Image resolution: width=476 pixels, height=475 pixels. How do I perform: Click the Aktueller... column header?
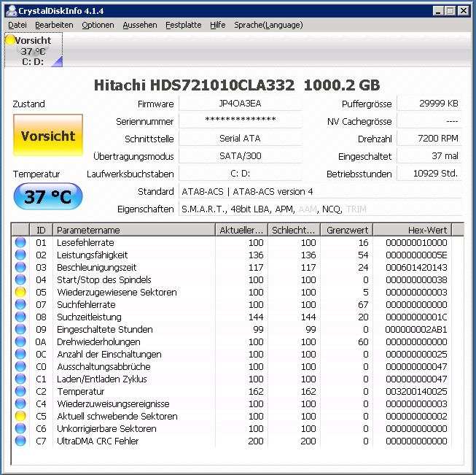click(x=241, y=230)
